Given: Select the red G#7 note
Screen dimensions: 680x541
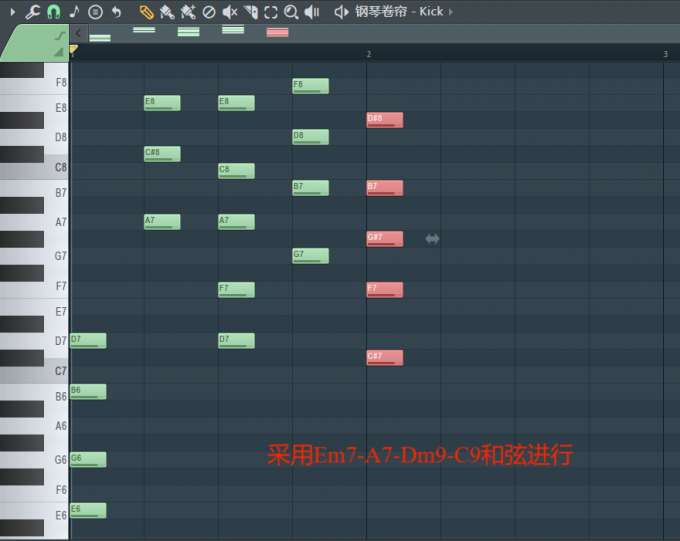Looking at the screenshot, I should tap(385, 239).
